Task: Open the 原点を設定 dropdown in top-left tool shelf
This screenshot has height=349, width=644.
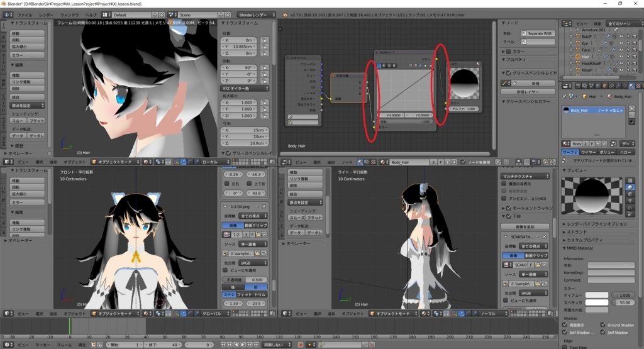Action: [27, 106]
